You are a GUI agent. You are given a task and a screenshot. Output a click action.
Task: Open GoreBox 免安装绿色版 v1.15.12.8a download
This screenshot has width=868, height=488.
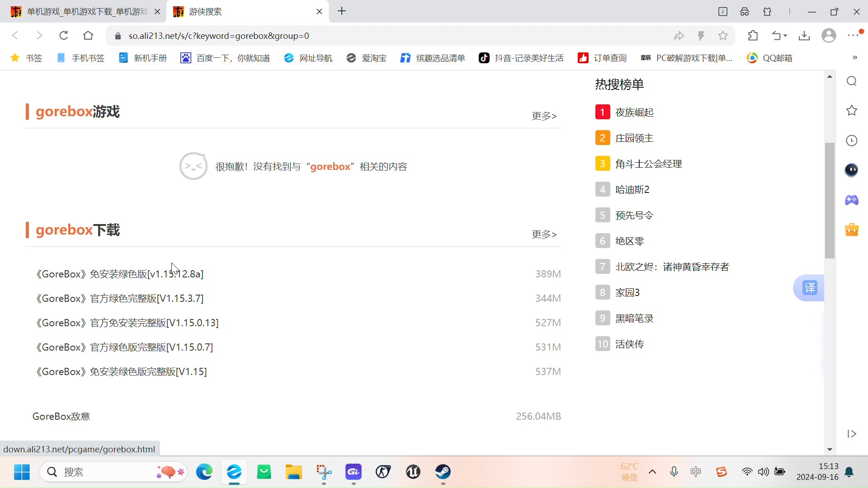coord(119,274)
